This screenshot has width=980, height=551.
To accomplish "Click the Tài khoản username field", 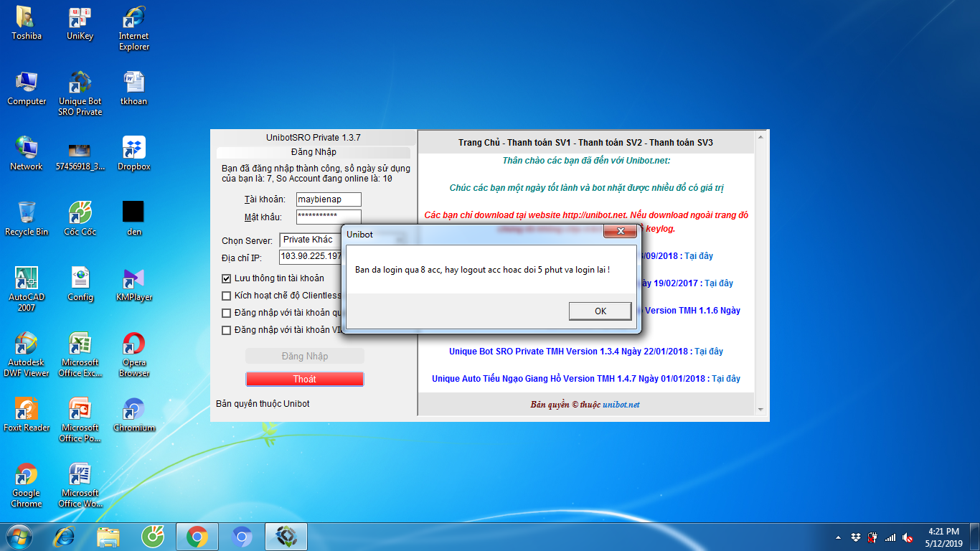I will (x=328, y=199).
